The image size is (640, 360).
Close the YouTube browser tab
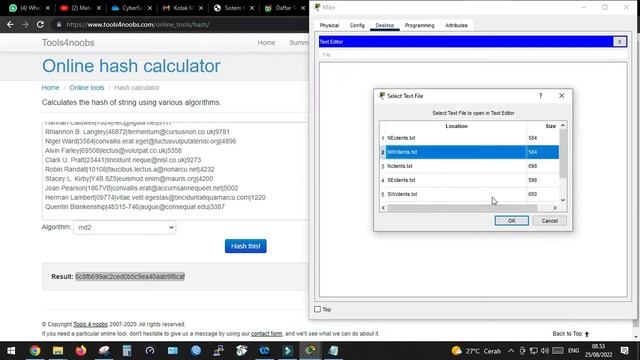(x=98, y=8)
